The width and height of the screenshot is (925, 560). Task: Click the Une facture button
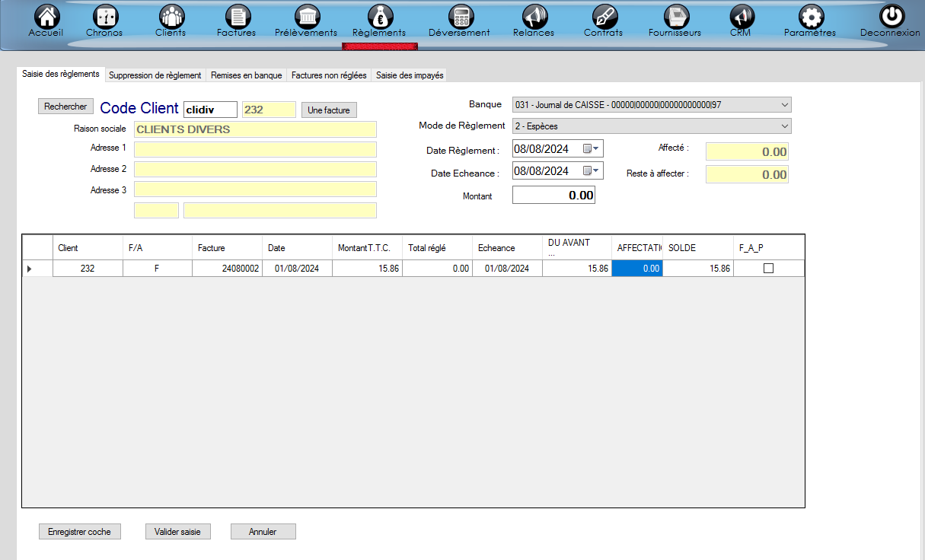(329, 110)
